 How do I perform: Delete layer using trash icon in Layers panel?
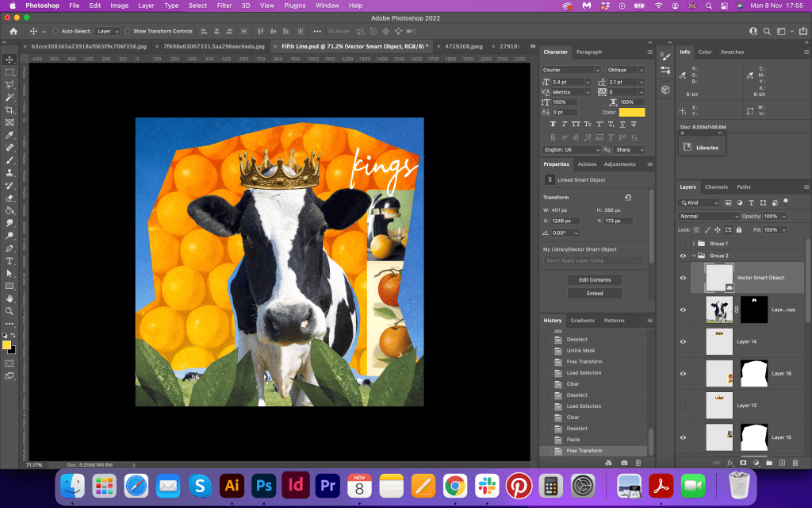tap(794, 462)
